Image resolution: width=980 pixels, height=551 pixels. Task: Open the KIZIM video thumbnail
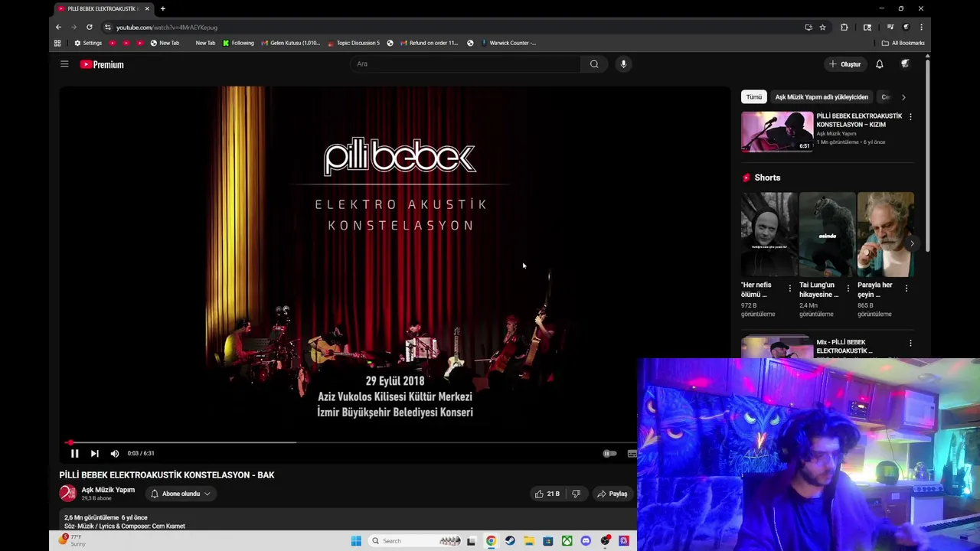coord(777,132)
